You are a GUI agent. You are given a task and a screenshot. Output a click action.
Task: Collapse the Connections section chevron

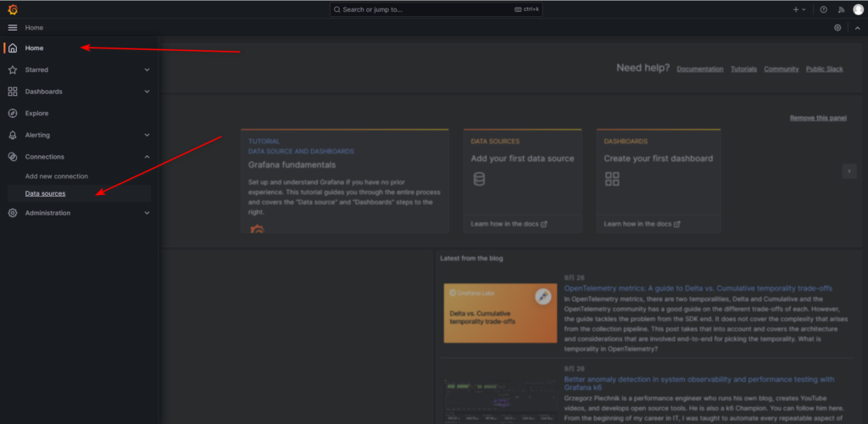147,157
